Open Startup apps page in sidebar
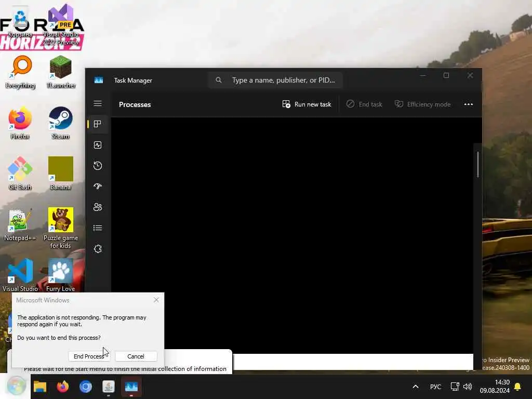 [98, 187]
